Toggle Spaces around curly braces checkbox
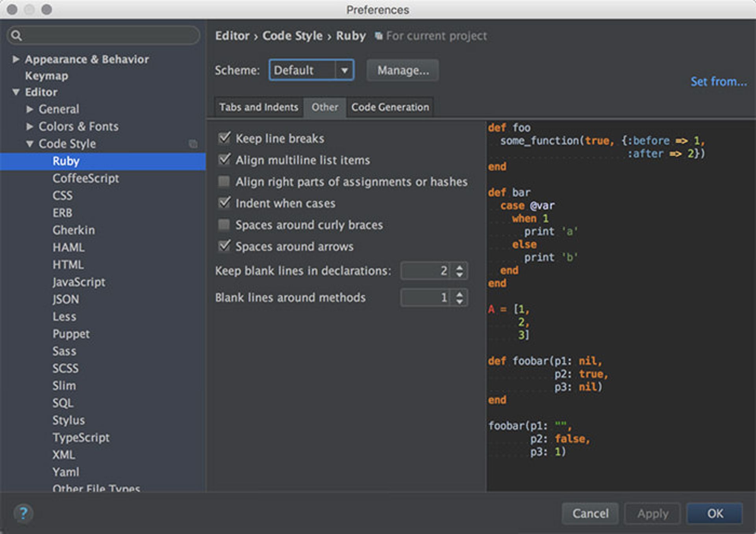This screenshot has width=756, height=534. pos(226,224)
